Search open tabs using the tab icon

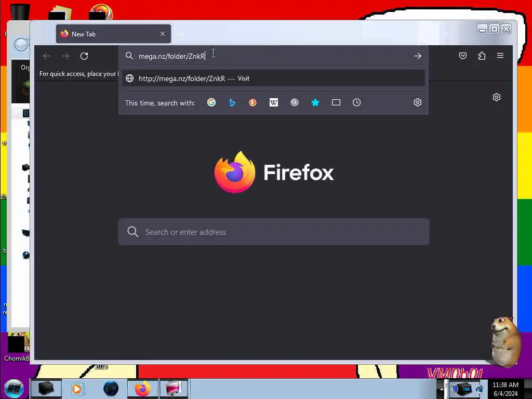click(336, 102)
